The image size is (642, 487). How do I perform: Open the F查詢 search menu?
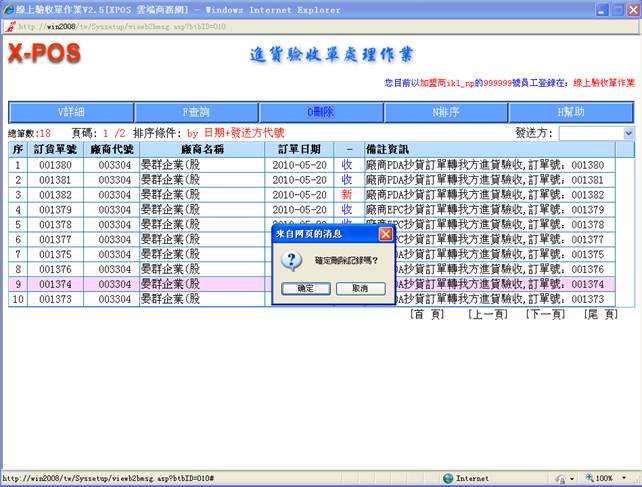[196, 112]
